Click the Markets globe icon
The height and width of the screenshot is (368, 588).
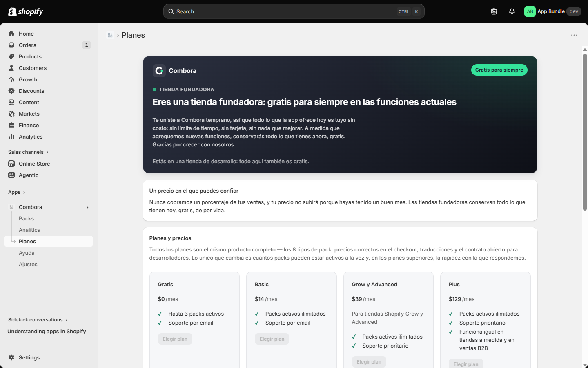[x=11, y=114]
